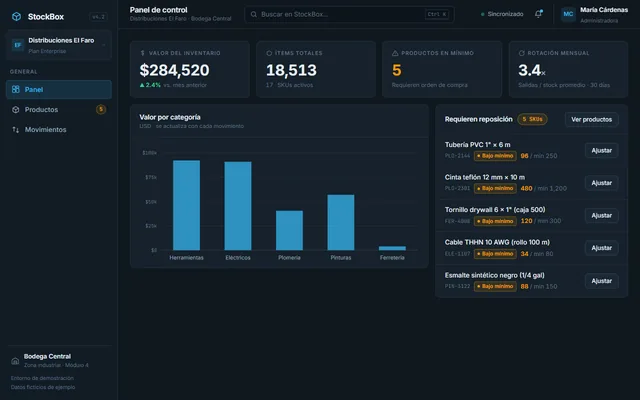Click Ajustar for Cinta teflón 12 mm

coord(601,183)
